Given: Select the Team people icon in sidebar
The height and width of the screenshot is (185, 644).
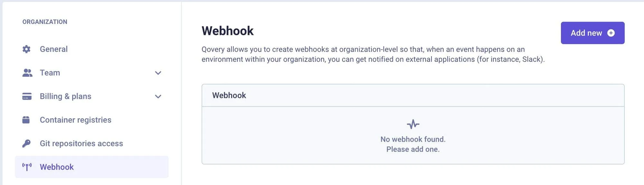Looking at the screenshot, I should pyautogui.click(x=27, y=73).
